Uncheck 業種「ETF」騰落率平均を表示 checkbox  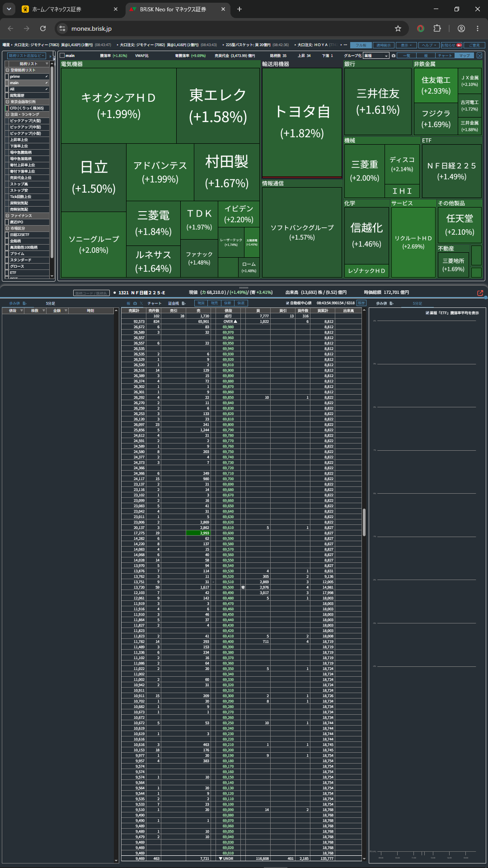[x=427, y=313]
